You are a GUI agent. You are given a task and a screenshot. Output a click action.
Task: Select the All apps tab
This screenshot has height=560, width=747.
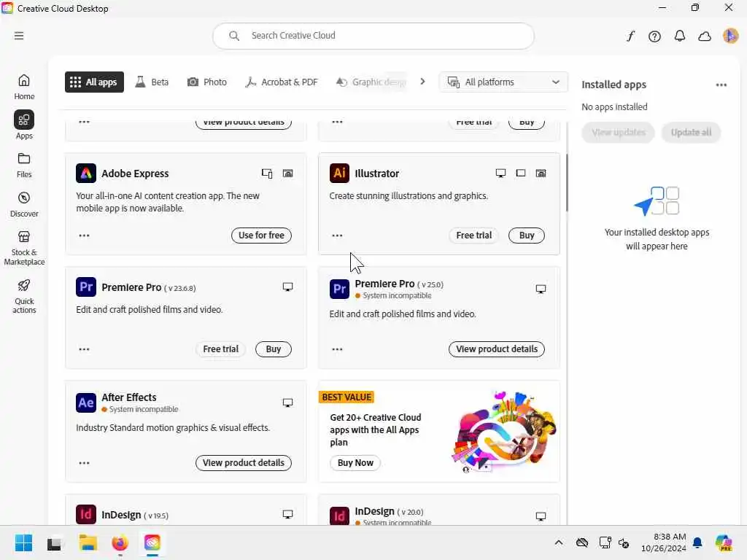point(94,82)
